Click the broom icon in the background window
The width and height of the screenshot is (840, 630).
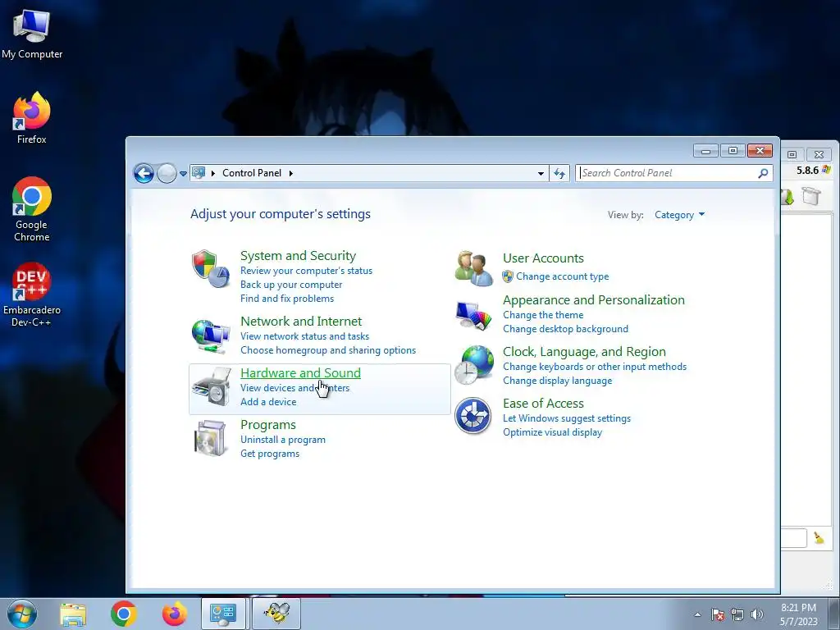[x=819, y=537]
